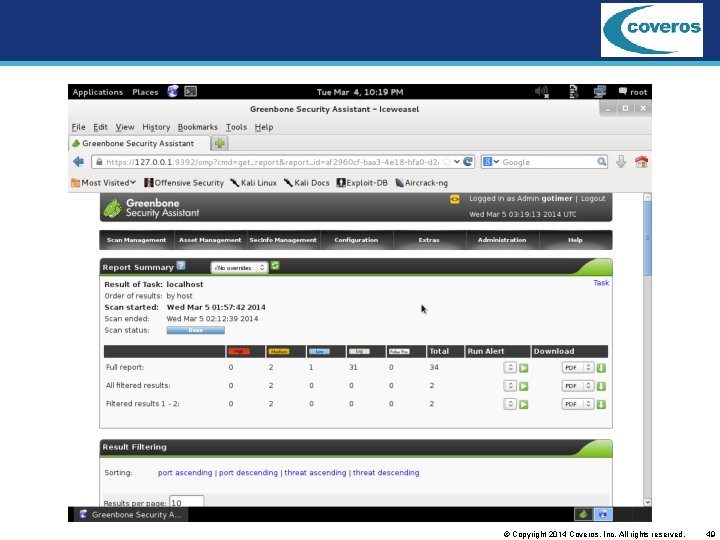Open Asset Management navigation tab
Viewport: 720px width, 540px height.
(x=210, y=240)
